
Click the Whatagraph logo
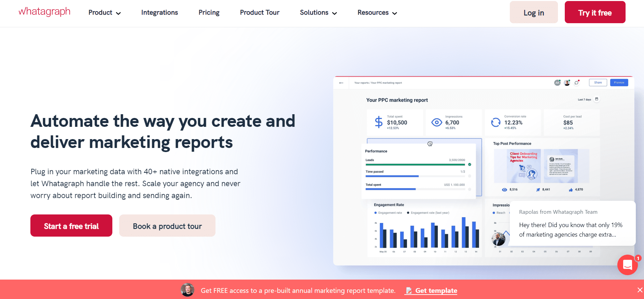pos(44,12)
